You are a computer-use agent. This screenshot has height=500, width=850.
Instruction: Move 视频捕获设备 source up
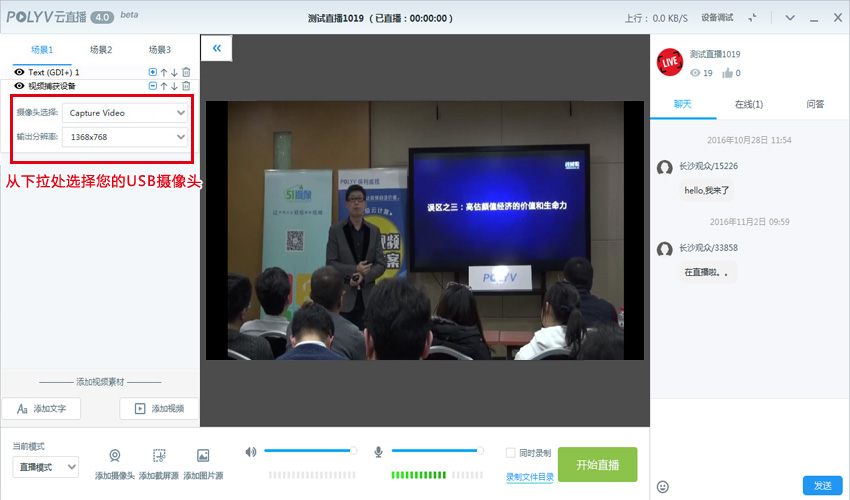pos(163,86)
